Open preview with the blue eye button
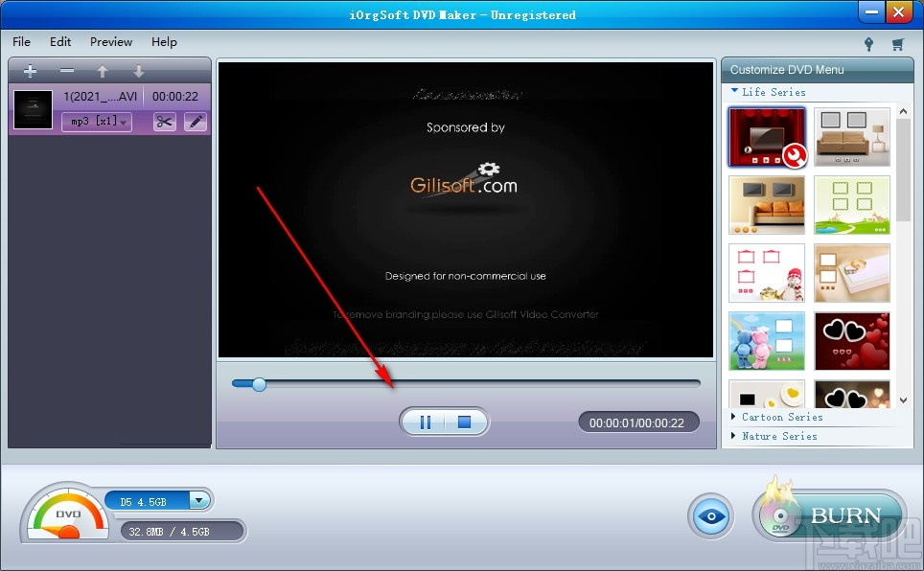This screenshot has height=571, width=924. (x=710, y=514)
